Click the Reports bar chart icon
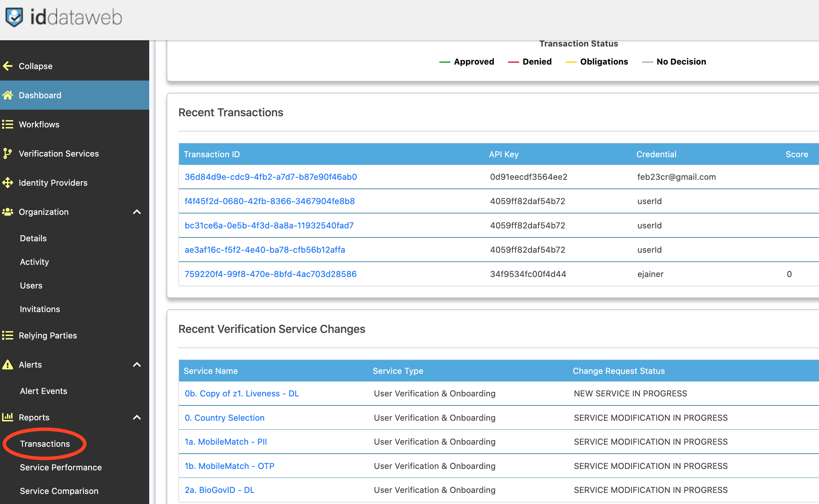 click(x=8, y=417)
